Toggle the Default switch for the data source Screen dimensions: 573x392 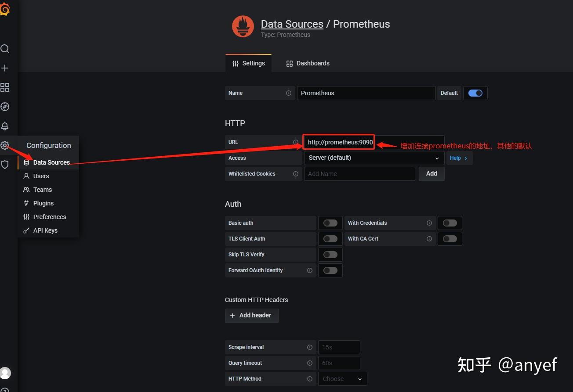[x=475, y=93]
